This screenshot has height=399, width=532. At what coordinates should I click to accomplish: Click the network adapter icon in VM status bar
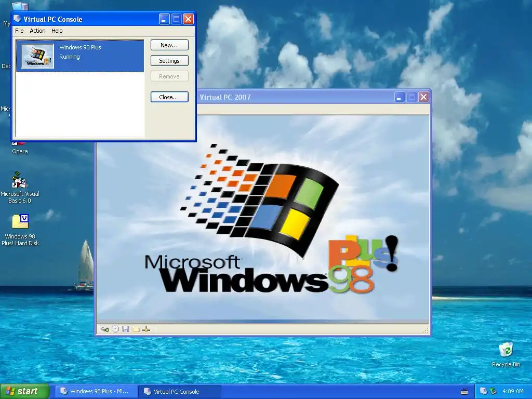pyautogui.click(x=146, y=329)
